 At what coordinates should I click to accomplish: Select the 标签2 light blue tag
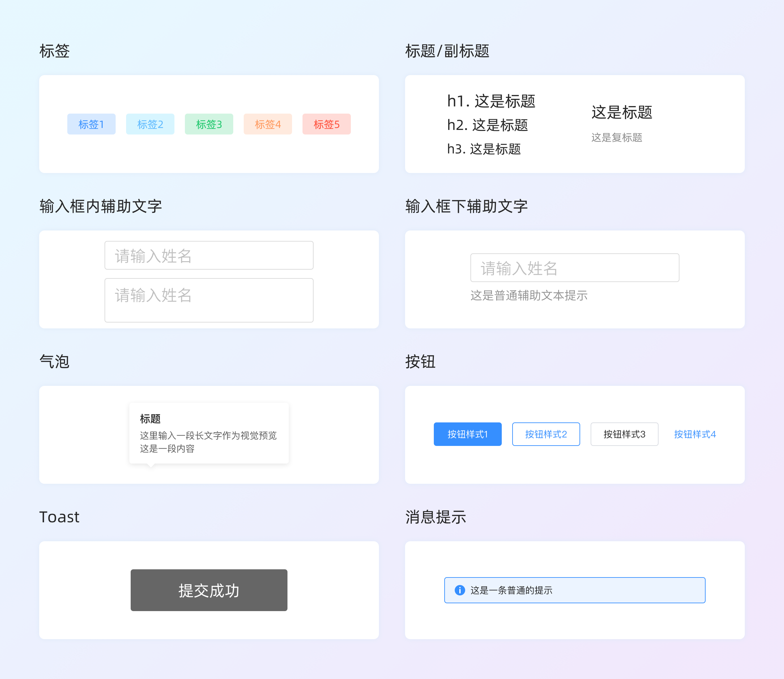pos(150,124)
